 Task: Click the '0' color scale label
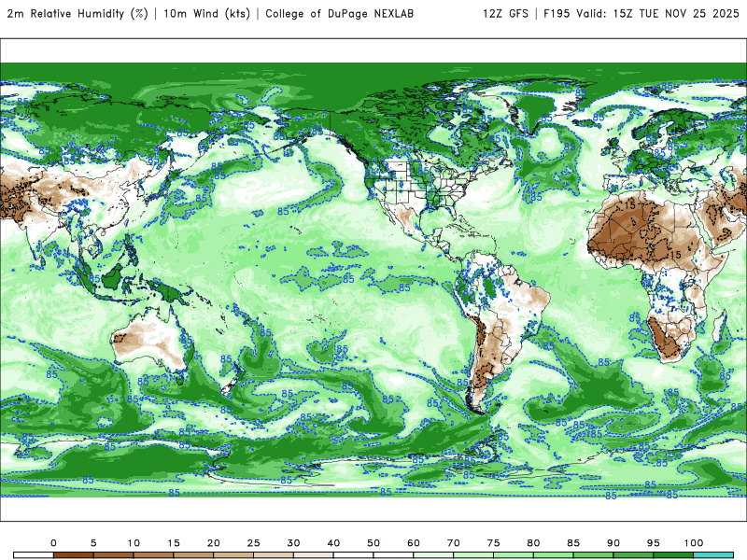(x=53, y=543)
